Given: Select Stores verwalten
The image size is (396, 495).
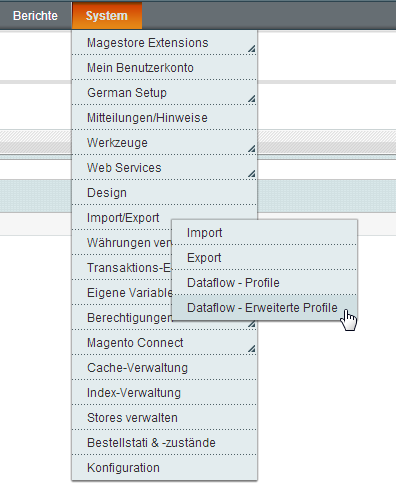Looking at the screenshot, I should [x=164, y=418].
